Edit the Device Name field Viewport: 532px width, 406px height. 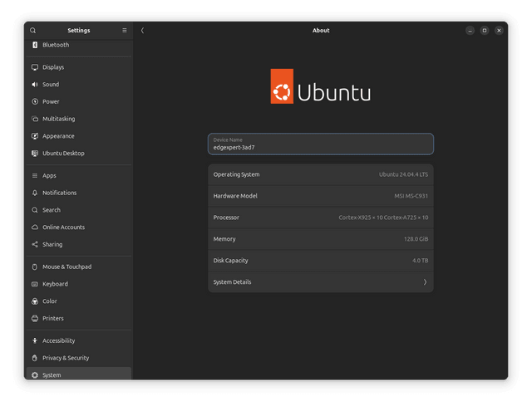click(x=321, y=144)
